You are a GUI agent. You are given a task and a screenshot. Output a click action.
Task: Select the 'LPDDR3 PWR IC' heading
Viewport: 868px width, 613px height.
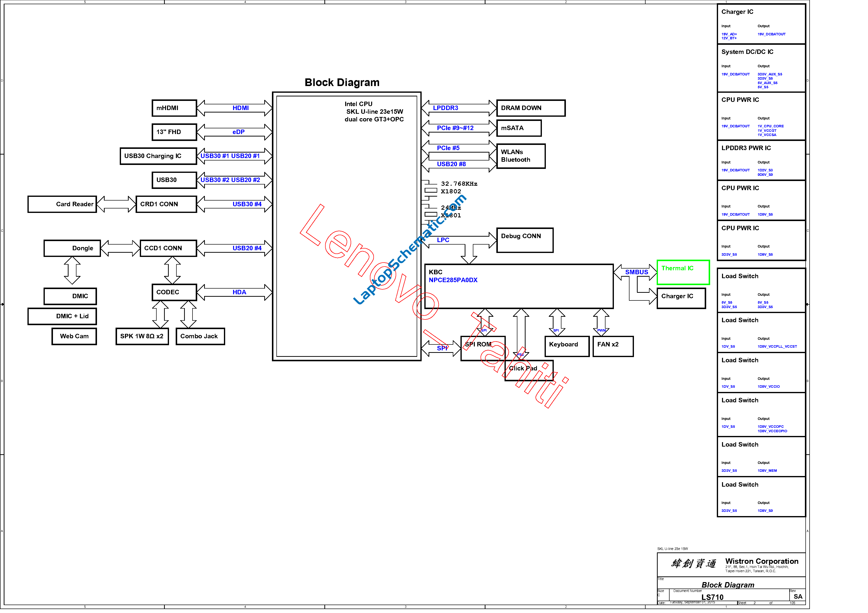746,148
